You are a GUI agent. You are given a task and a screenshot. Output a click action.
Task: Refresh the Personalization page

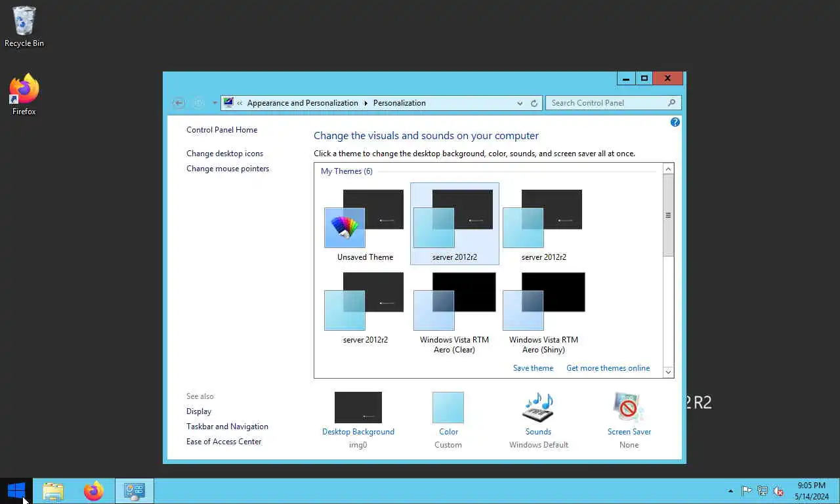tap(534, 103)
